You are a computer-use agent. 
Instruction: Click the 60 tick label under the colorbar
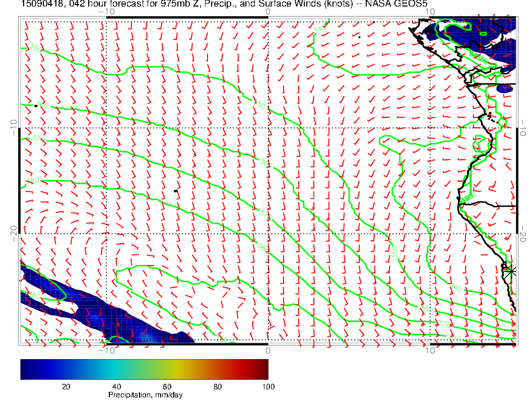[x=167, y=387]
